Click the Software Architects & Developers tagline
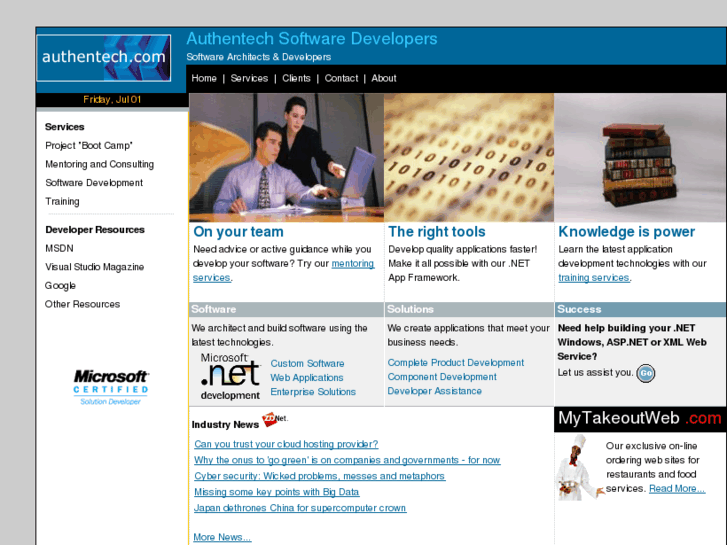This screenshot has height=545, width=727. tap(259, 57)
